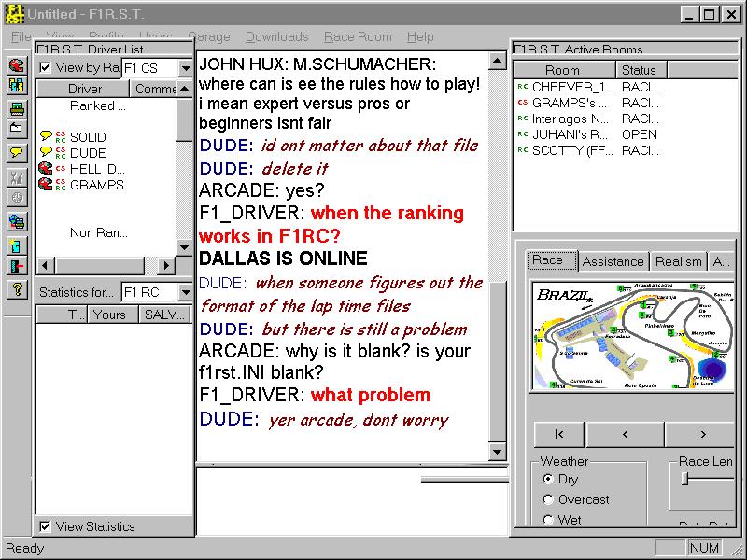The image size is (747, 560).
Task: Switch to the Realism tab
Action: (x=679, y=261)
